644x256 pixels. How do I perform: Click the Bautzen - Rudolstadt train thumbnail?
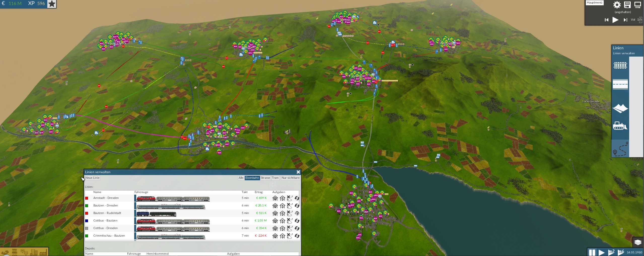(x=156, y=214)
